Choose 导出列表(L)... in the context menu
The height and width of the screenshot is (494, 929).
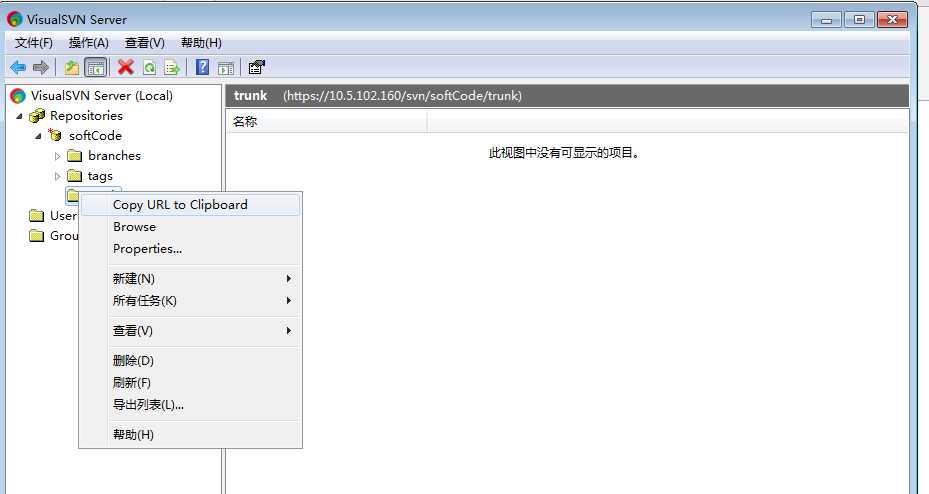pyautogui.click(x=190, y=405)
